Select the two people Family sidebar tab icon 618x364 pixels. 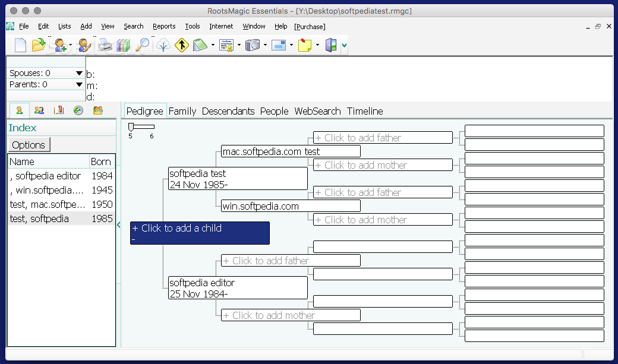point(39,110)
